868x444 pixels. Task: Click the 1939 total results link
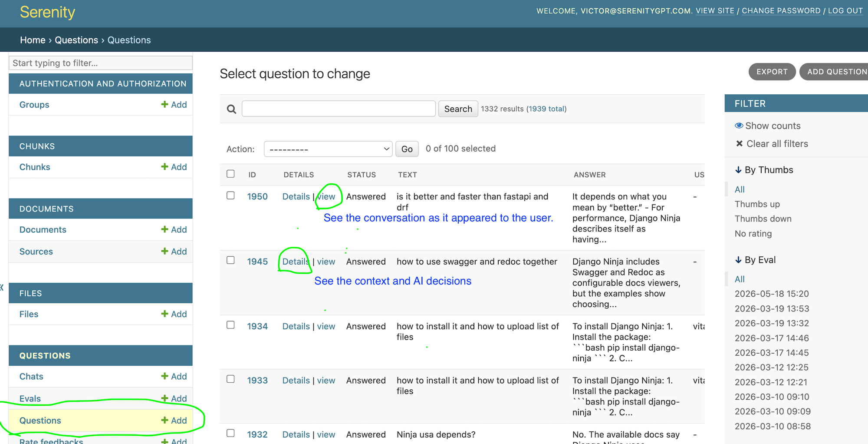pyautogui.click(x=546, y=109)
